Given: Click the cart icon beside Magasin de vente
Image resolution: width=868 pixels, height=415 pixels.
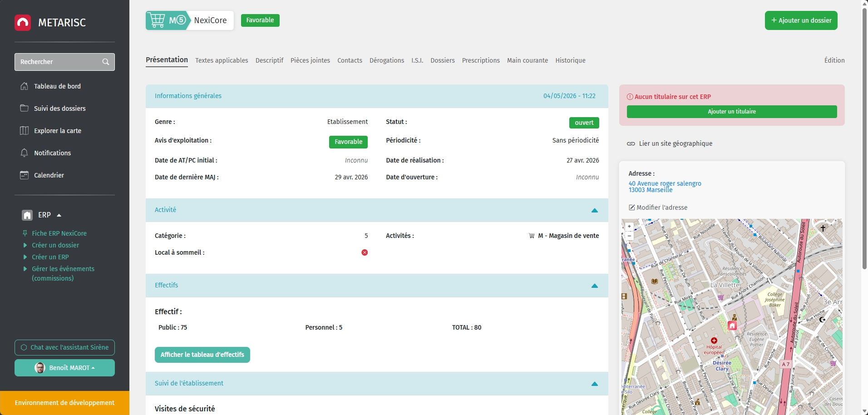Looking at the screenshot, I should (532, 236).
